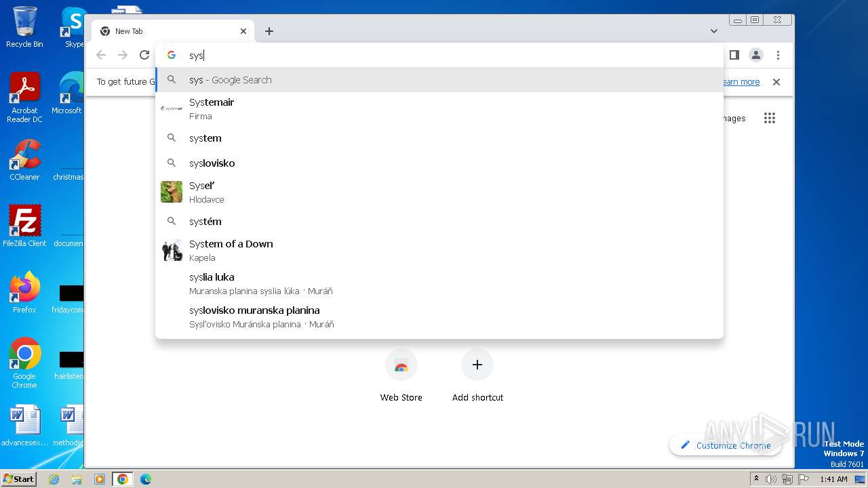
Task: Open the Chrome profile avatar icon
Action: click(756, 55)
